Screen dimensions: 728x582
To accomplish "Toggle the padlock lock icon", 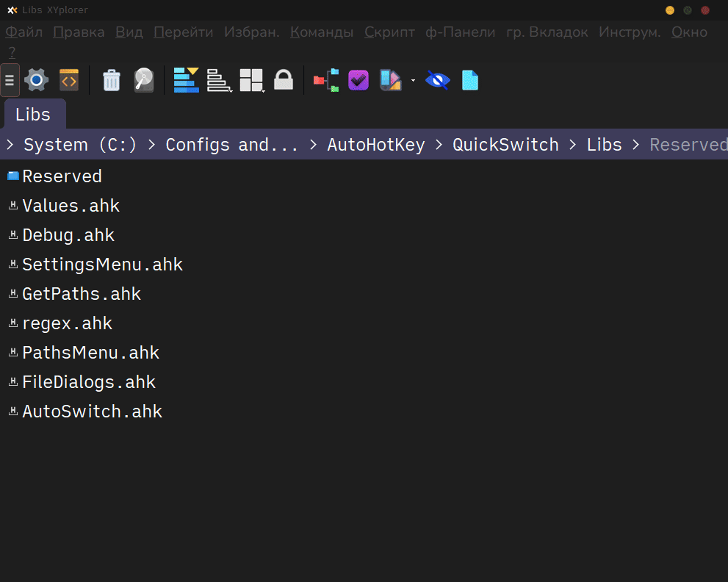I will [284, 80].
